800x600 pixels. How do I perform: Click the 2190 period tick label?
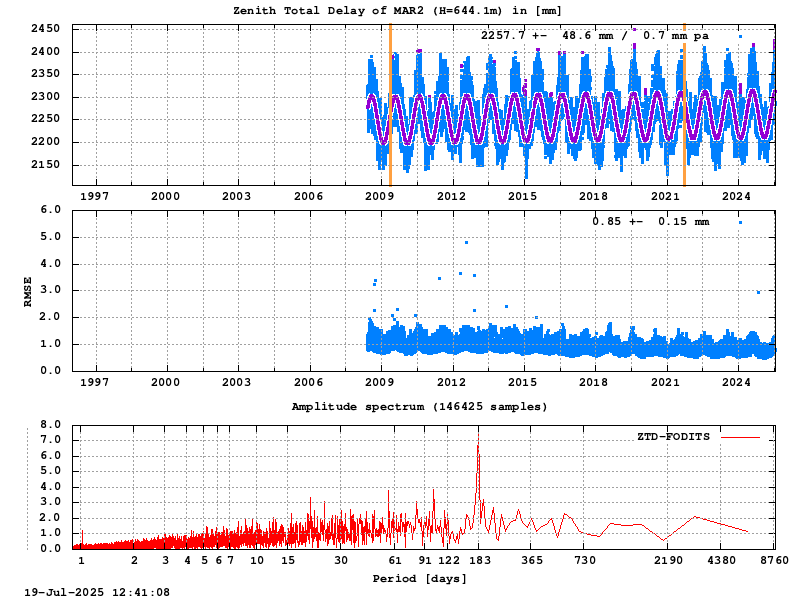tap(668, 560)
